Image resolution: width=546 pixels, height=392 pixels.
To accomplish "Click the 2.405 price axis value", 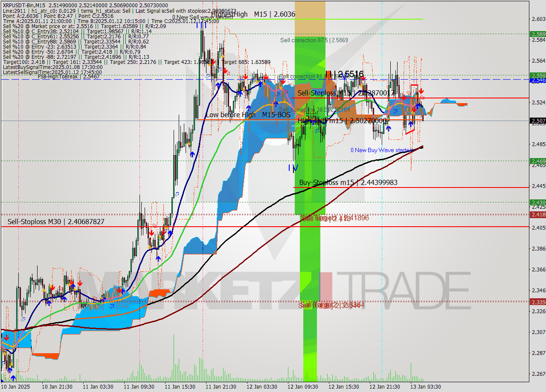I will pyautogui.click(x=538, y=228).
